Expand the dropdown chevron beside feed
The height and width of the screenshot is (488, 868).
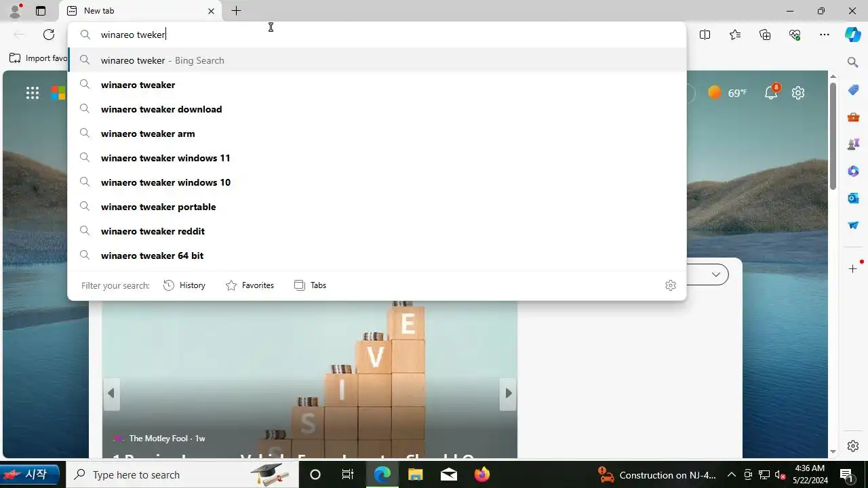(x=715, y=274)
